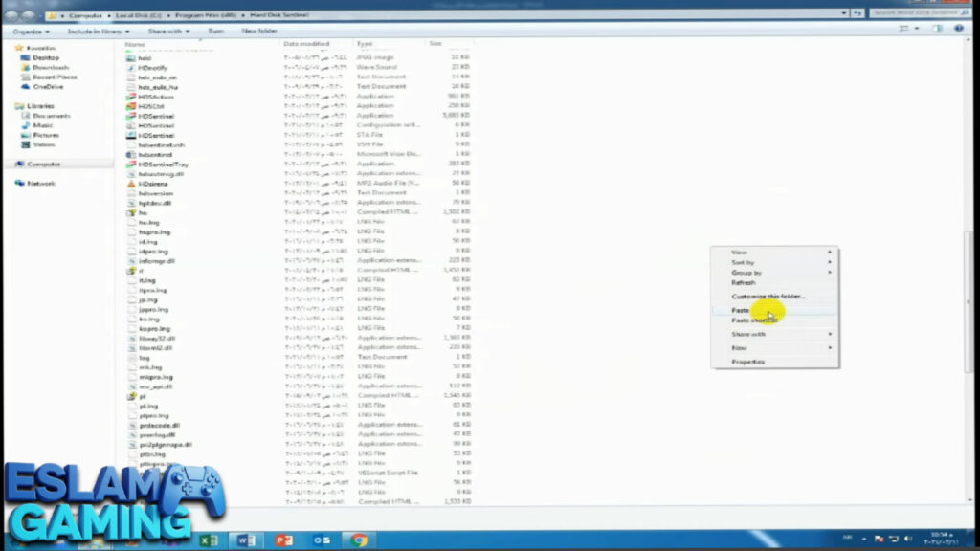Image resolution: width=980 pixels, height=551 pixels.
Task: Click the New folder button
Action: click(260, 31)
